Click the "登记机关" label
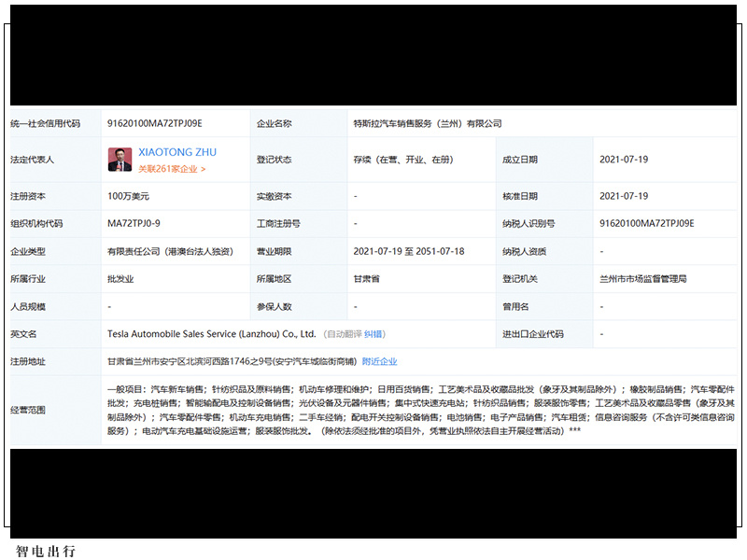This screenshot has height=560, width=747. pyautogui.click(x=520, y=279)
